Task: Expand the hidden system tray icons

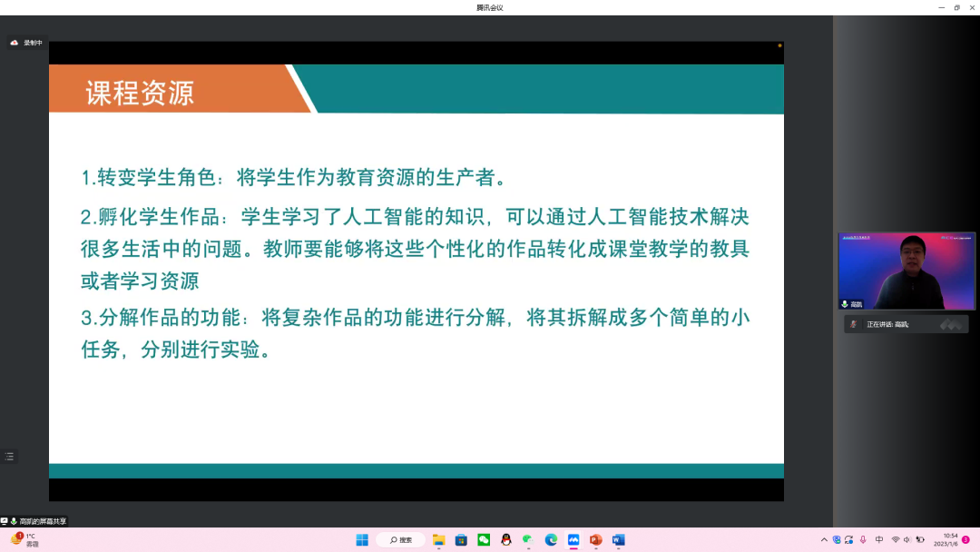Action: coord(824,540)
